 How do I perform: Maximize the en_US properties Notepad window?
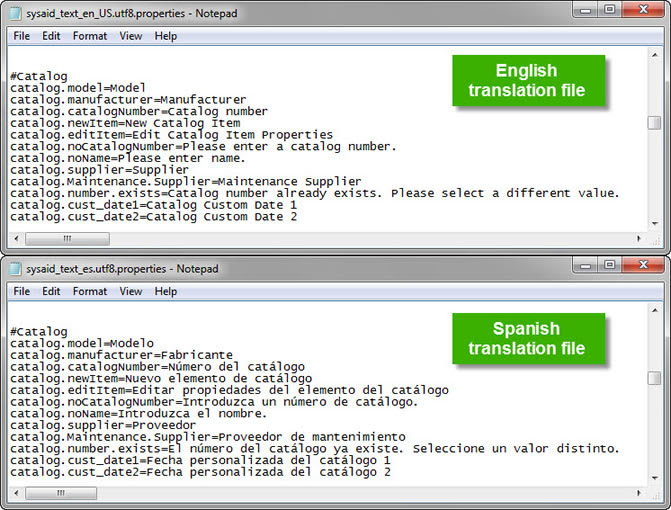pos(609,10)
